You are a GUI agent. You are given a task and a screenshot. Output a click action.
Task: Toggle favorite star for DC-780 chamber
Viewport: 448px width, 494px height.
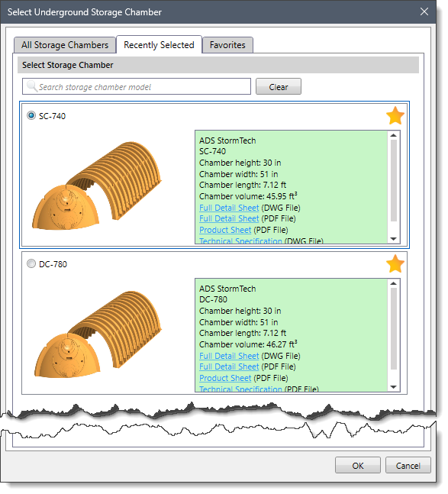[395, 263]
